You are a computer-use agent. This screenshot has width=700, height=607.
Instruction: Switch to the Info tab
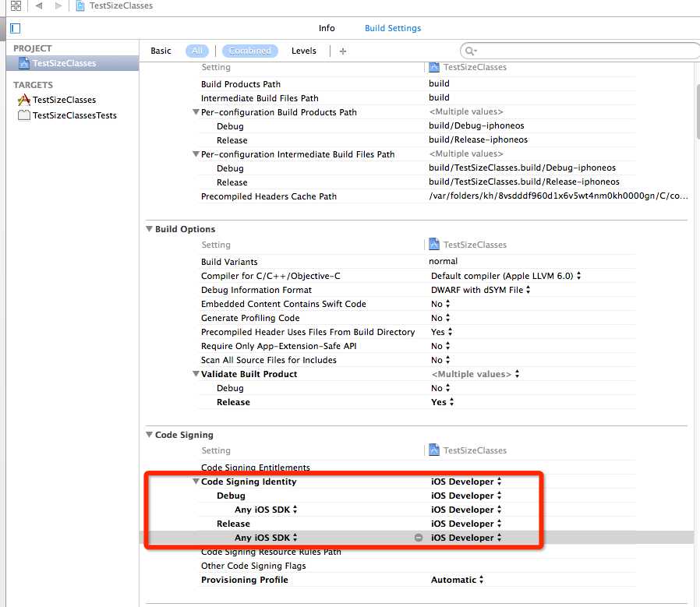[327, 28]
